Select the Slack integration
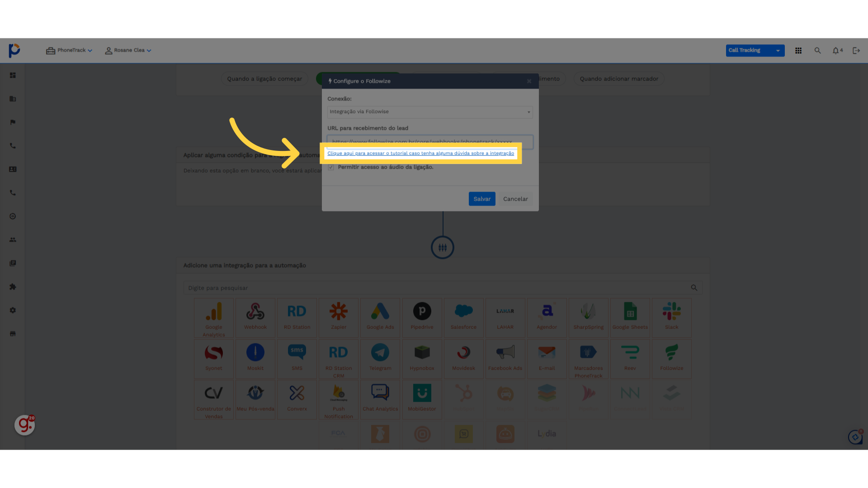This screenshot has height=488, width=868. click(671, 318)
